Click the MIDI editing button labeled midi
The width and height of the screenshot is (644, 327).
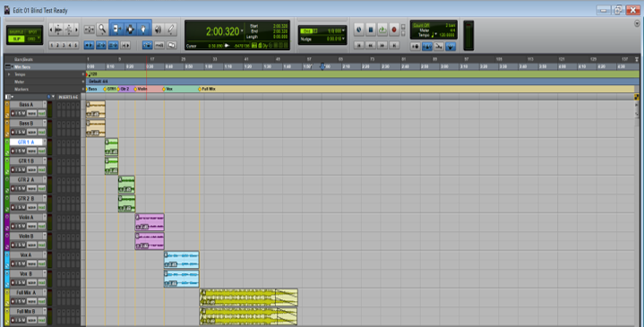[x=159, y=45]
